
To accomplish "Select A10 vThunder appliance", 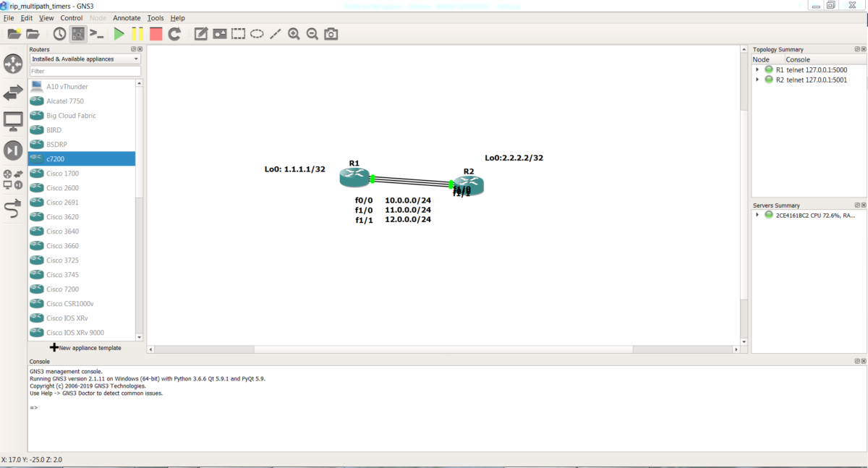I will pos(82,87).
